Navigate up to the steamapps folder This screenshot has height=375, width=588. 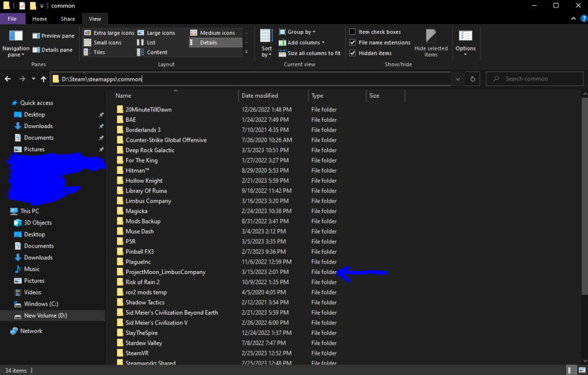pos(44,79)
